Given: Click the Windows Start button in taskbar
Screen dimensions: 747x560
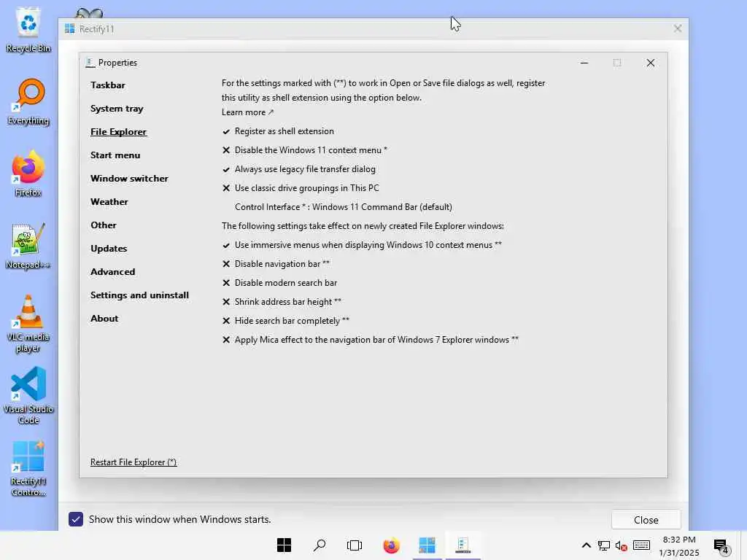Looking at the screenshot, I should point(284,545).
